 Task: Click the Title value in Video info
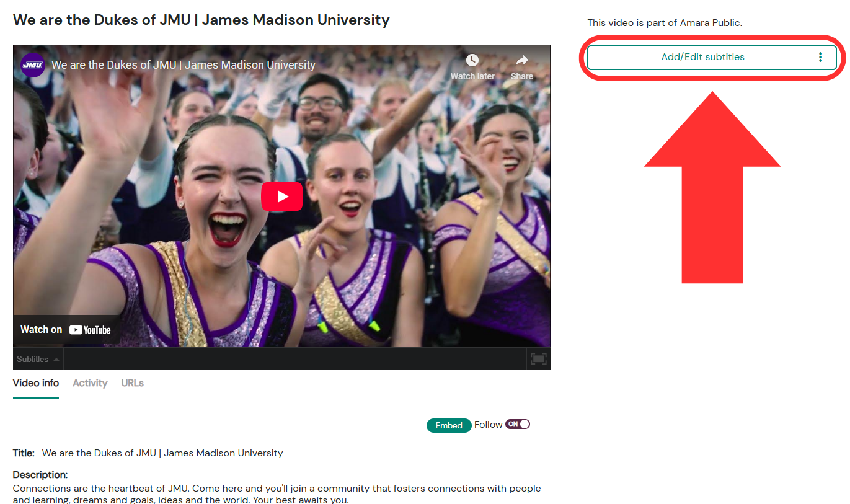(162, 453)
